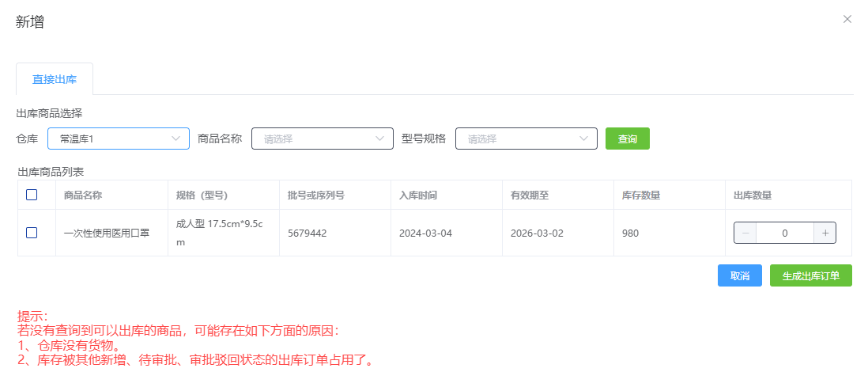Viewport: 868px width, 391px height.
Task: Tick the select-all checkbox in the table header
Action: click(32, 195)
